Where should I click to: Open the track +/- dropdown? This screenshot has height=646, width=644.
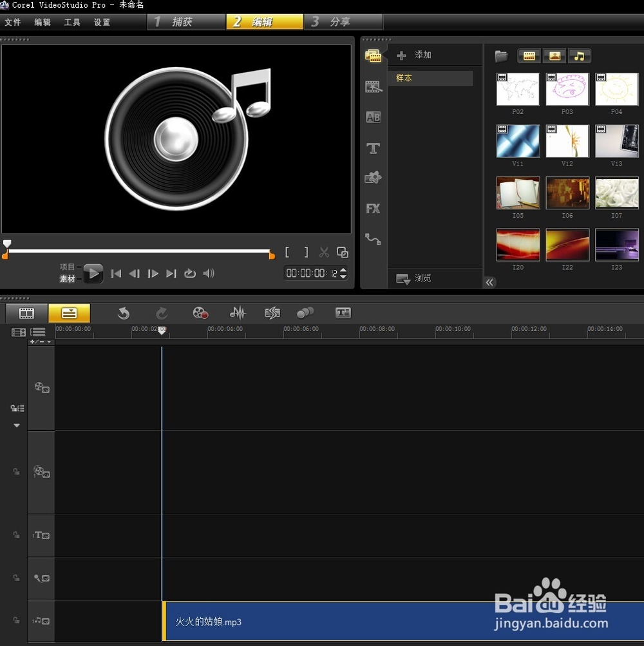click(x=41, y=342)
